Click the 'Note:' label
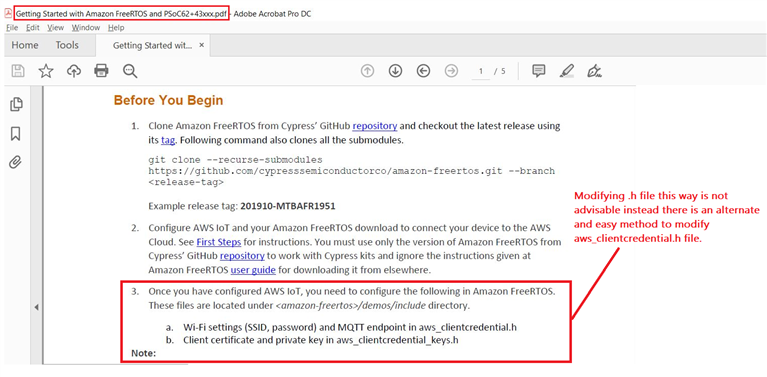 tap(143, 353)
